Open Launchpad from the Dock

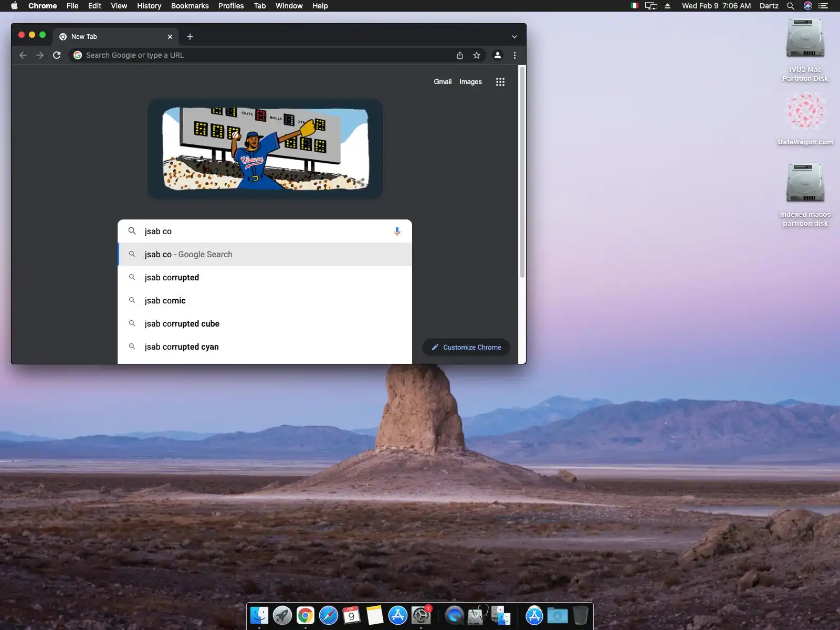coord(282,615)
